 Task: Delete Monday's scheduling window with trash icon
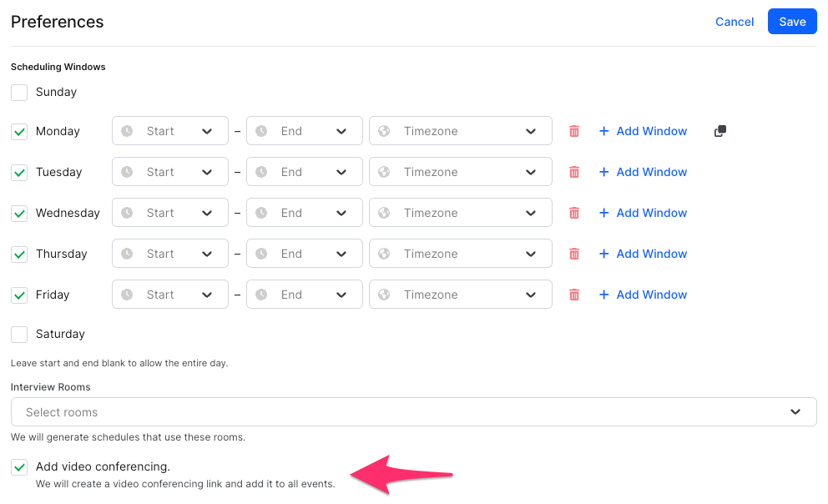[x=574, y=131]
